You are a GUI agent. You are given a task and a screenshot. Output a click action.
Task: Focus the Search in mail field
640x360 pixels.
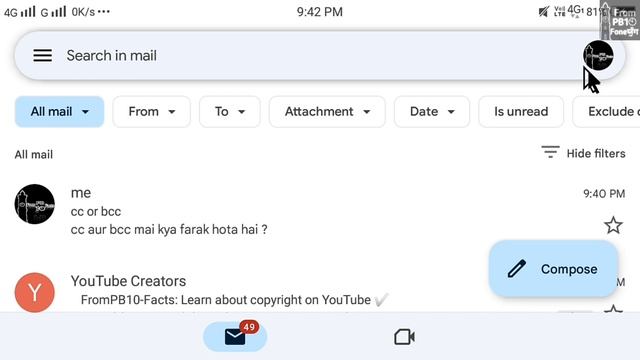(320, 56)
